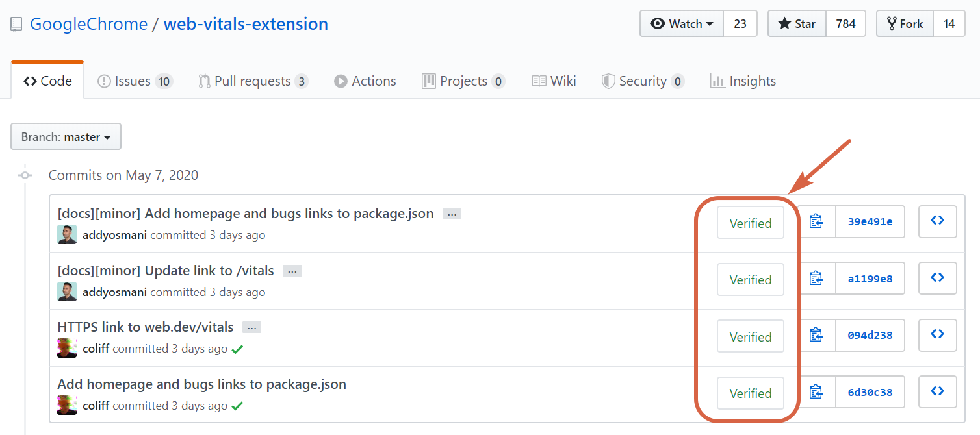Open the Issues tab
The image size is (980, 435).
135,81
